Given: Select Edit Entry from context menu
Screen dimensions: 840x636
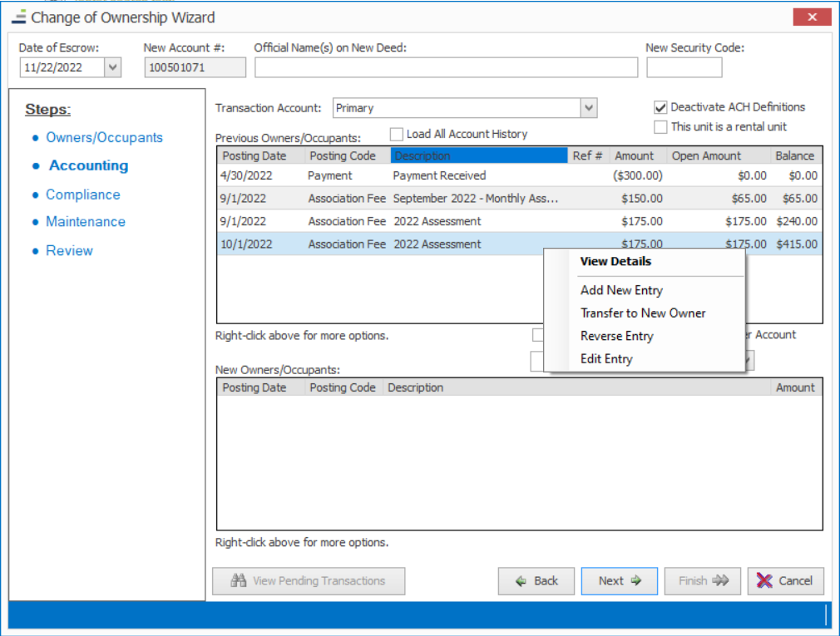Looking at the screenshot, I should coord(606,359).
